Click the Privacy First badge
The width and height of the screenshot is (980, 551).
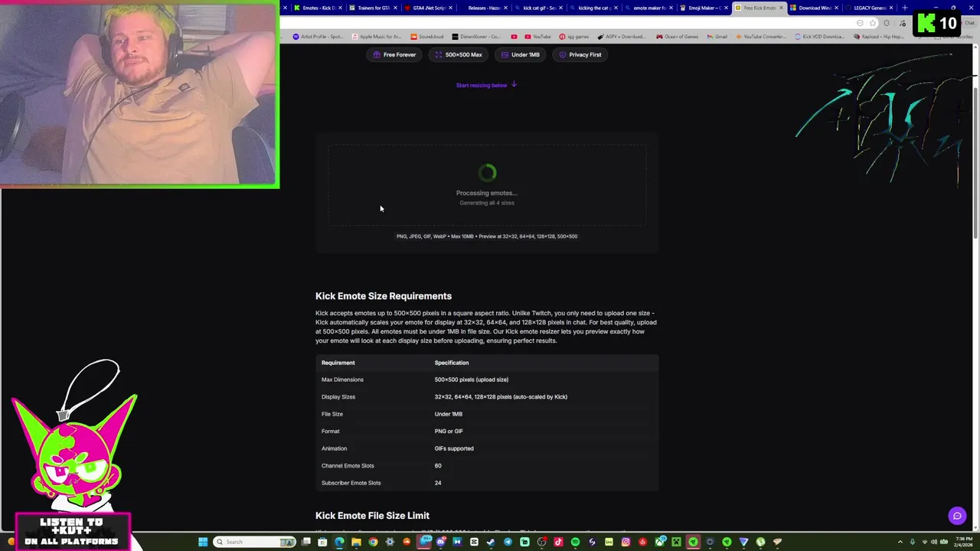(x=580, y=54)
